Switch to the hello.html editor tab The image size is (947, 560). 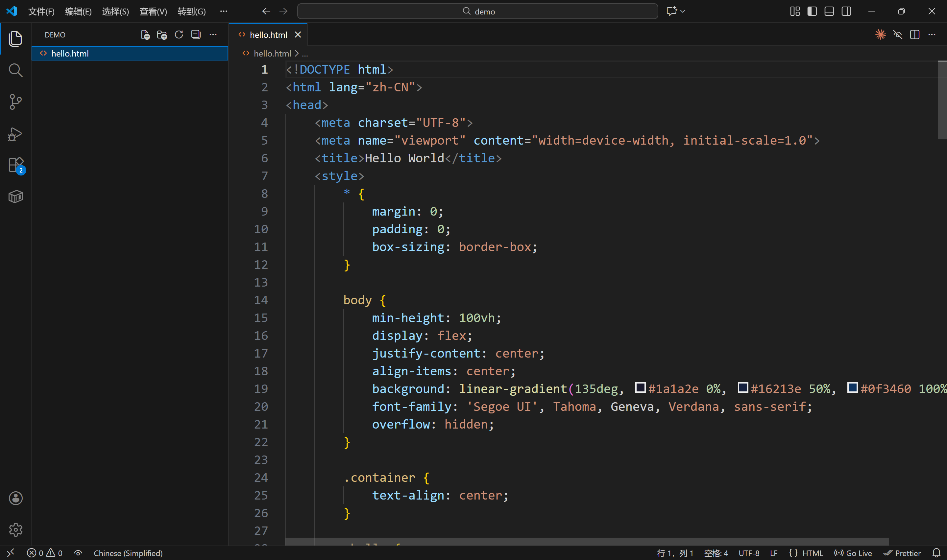coord(268,35)
